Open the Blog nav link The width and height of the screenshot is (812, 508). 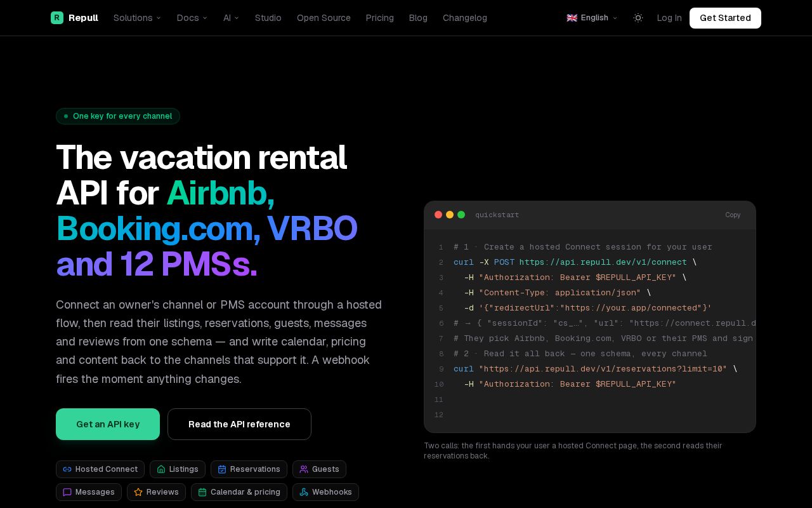(418, 18)
